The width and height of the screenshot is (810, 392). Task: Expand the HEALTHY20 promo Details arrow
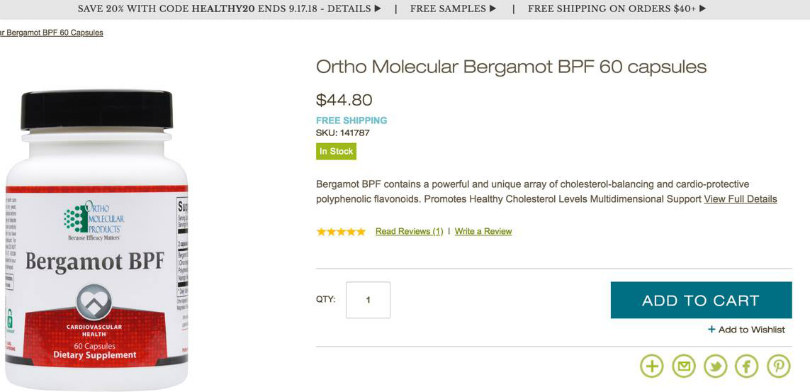[x=378, y=9]
